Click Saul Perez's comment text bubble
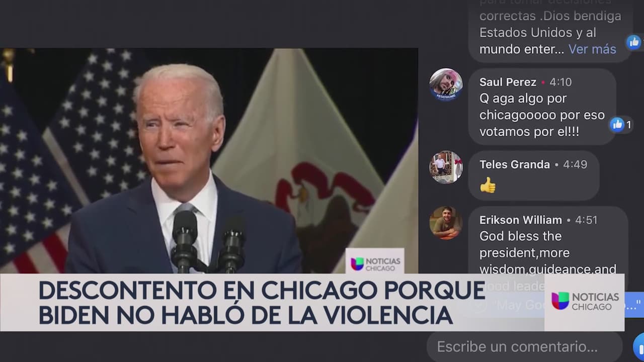This screenshot has height=362, width=644. coord(542,107)
